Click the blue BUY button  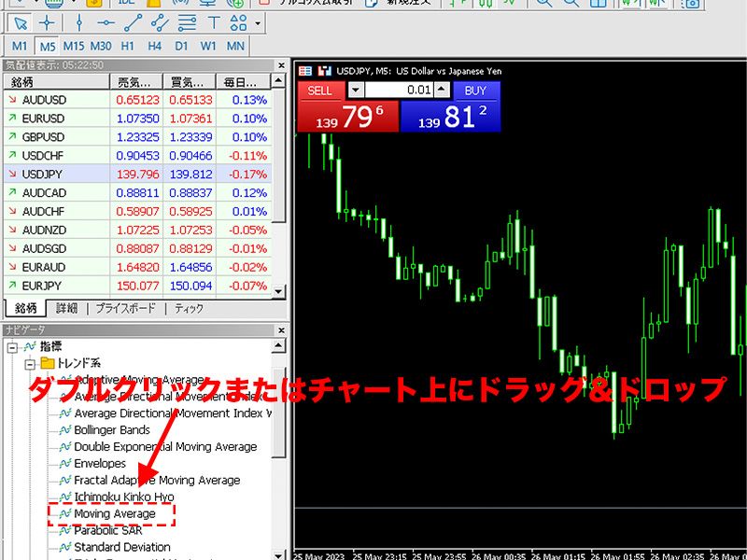(x=451, y=115)
